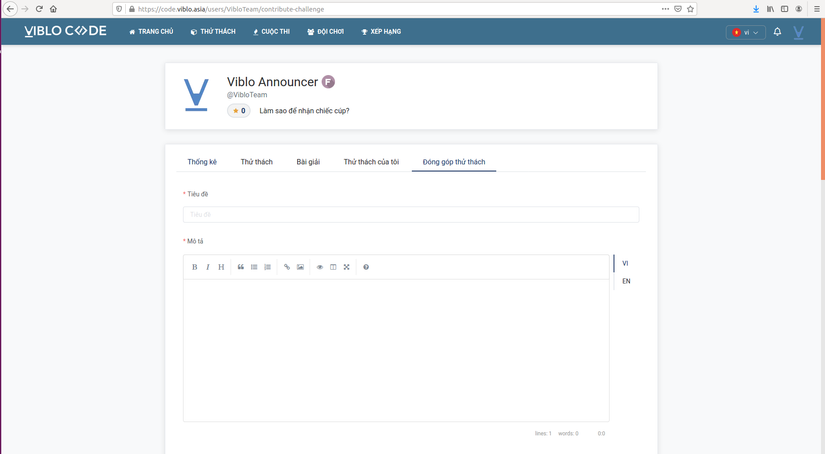Open Thử thách in top navigation

coord(213,32)
